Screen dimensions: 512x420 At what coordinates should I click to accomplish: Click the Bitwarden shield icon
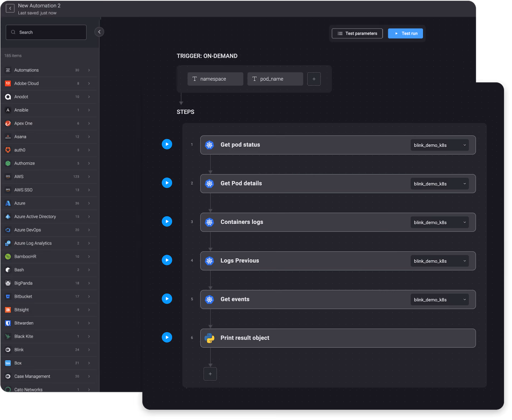coord(8,323)
